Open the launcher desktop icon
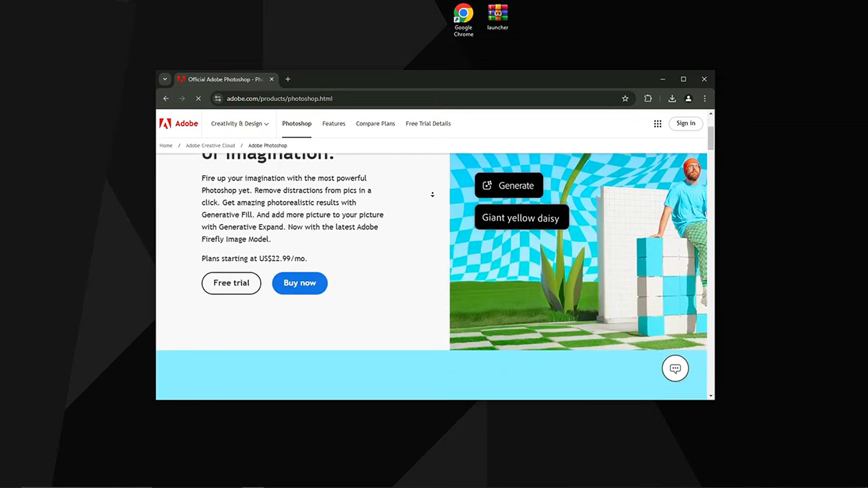 click(497, 17)
